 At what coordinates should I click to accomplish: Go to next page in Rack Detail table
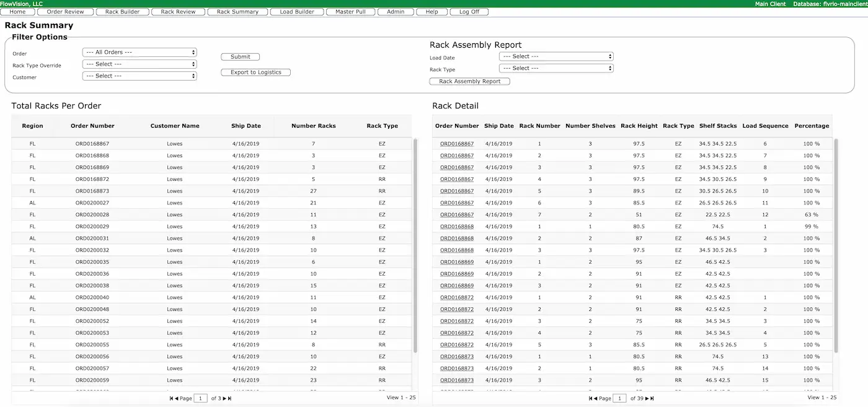coord(647,398)
